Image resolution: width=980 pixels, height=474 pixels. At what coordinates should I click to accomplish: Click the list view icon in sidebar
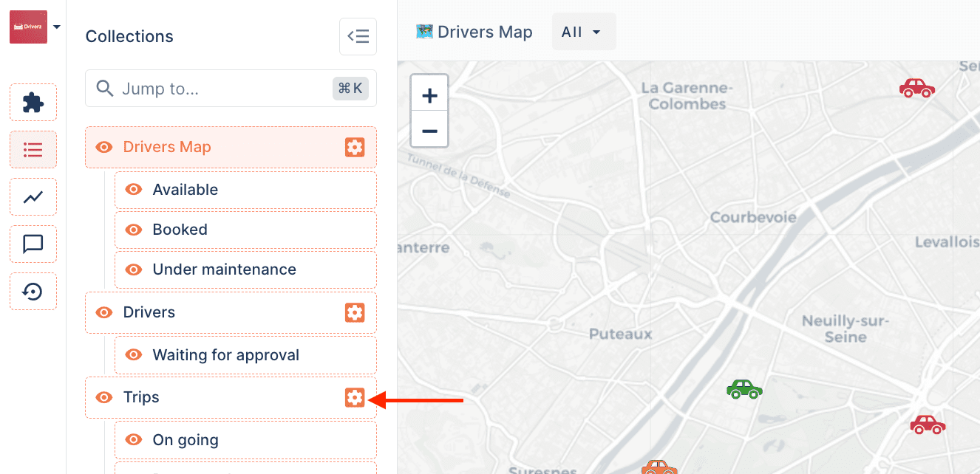(x=33, y=150)
